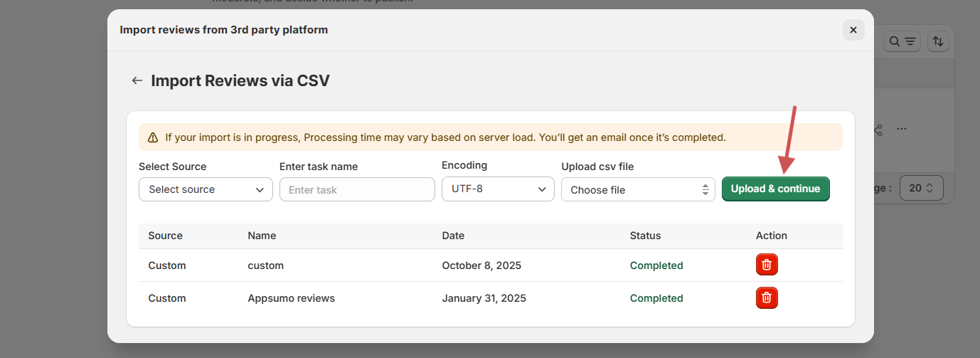Focus the Enter task name field
Viewport: 980px width, 358px height.
357,190
